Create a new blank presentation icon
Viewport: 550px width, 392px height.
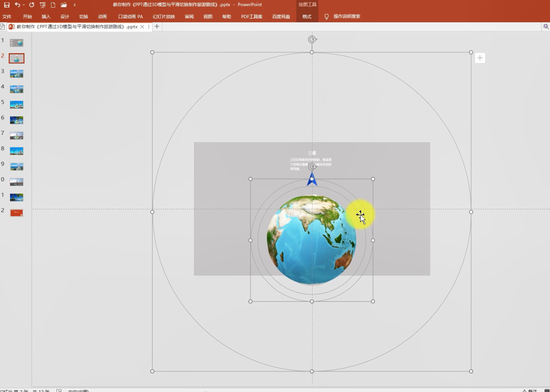coord(53,5)
